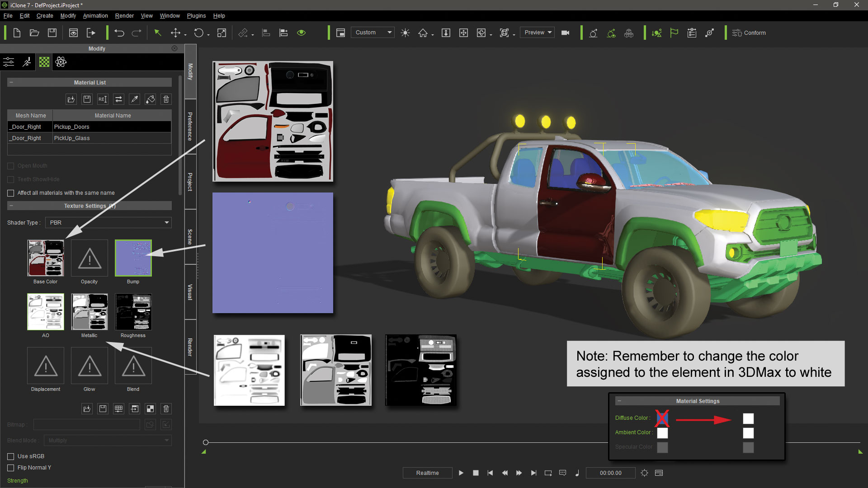Click the 00:00.00 time field
868x488 pixels.
click(x=611, y=473)
